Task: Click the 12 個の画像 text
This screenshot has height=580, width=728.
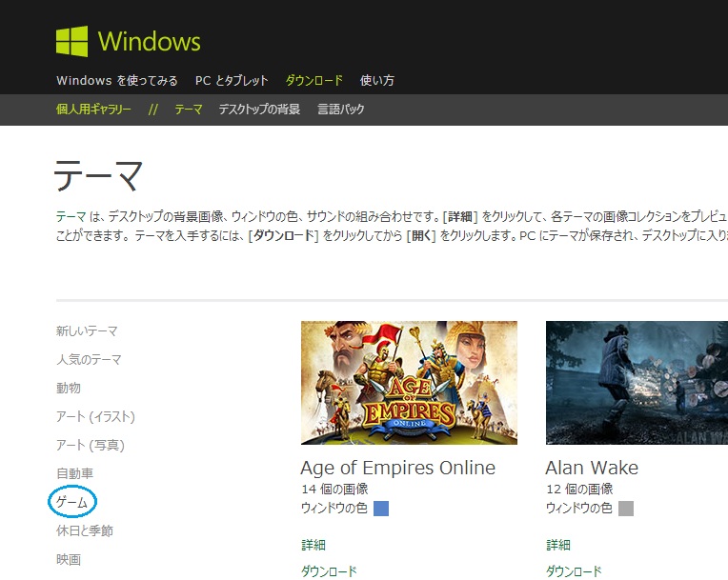Action: tap(579, 490)
